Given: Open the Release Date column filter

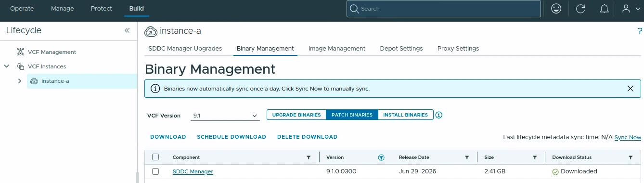Looking at the screenshot, I should 466,157.
